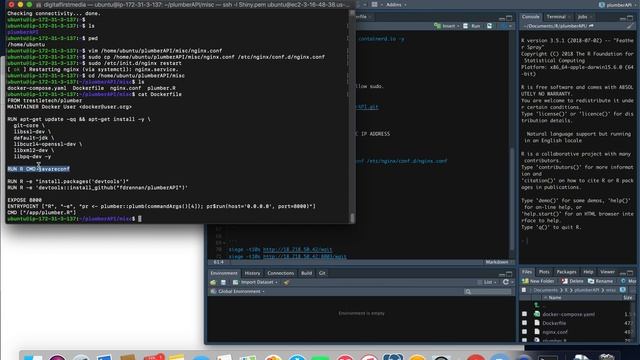Viewport: 640px width, 360px height.
Task: Open docker-compose.yaml in the Files pane
Action: pyautogui.click(x=569, y=314)
